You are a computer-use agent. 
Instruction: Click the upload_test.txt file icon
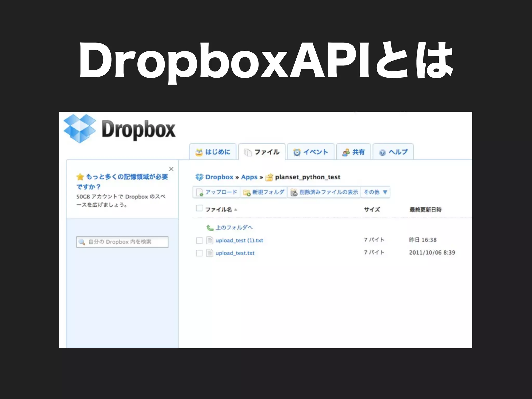pyautogui.click(x=210, y=253)
